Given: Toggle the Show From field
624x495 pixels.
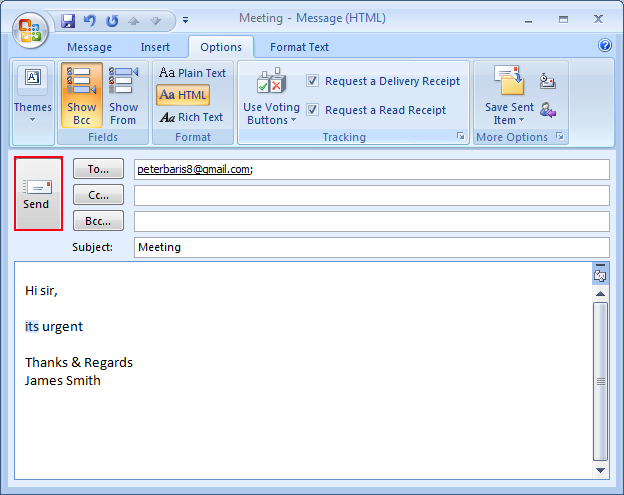Looking at the screenshot, I should click(x=123, y=95).
